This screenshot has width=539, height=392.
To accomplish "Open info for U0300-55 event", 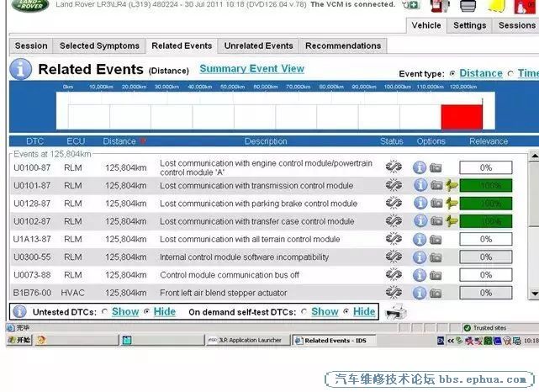I will click(420, 257).
